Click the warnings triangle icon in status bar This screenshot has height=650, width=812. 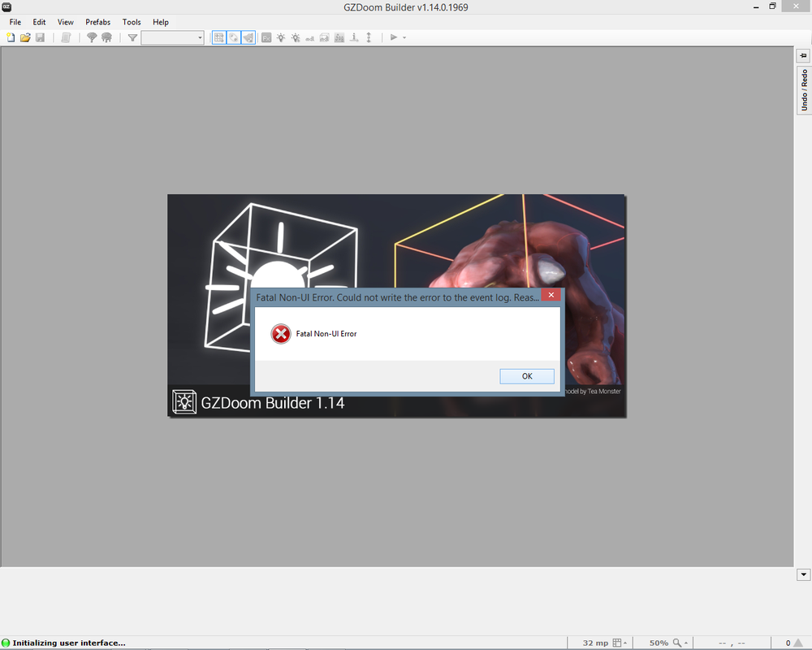[798, 643]
